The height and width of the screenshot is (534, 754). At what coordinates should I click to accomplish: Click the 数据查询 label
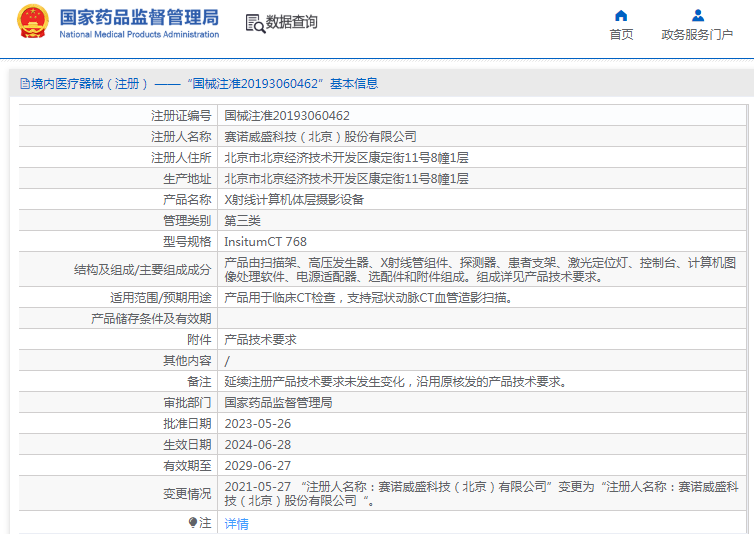coord(291,22)
